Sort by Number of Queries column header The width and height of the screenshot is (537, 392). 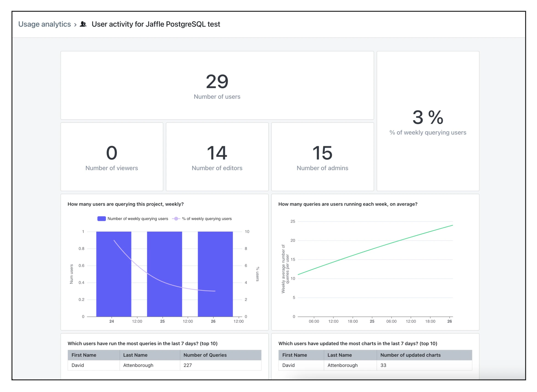point(205,355)
